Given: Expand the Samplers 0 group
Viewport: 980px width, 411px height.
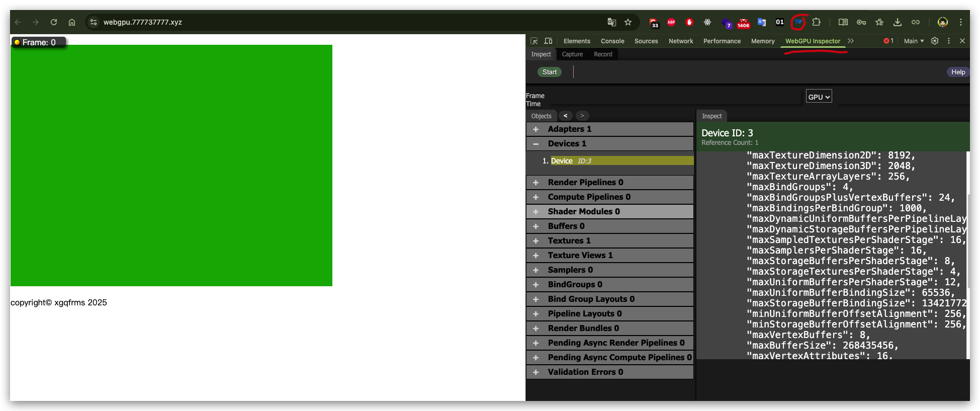Looking at the screenshot, I should pos(610,270).
